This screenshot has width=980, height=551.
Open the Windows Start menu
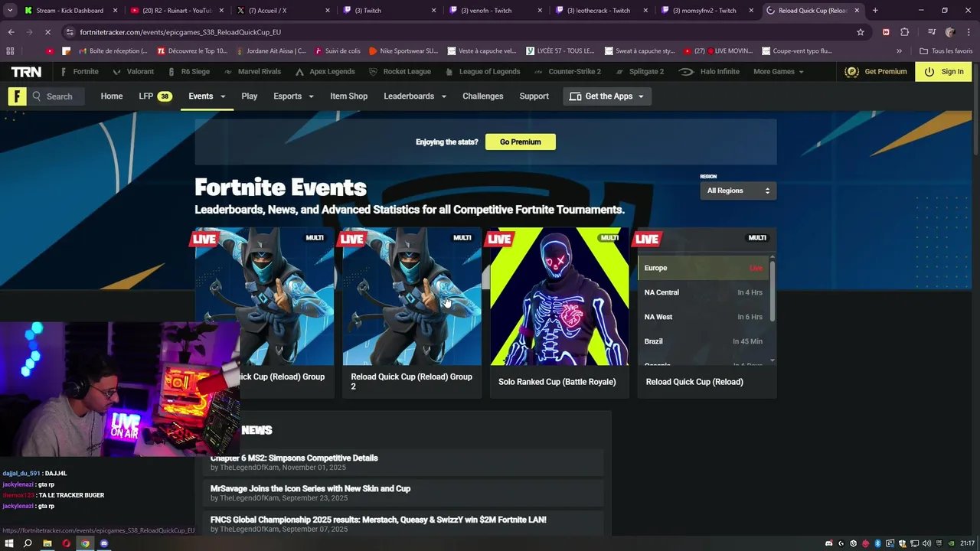9,543
